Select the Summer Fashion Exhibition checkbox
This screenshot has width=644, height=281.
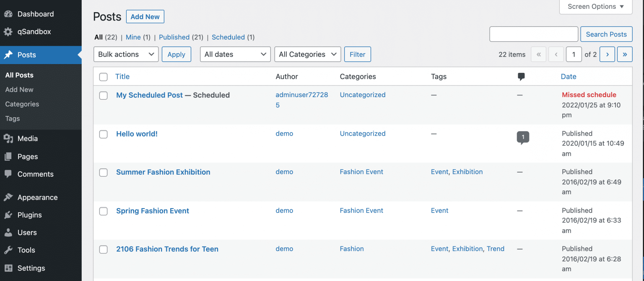coord(103,173)
